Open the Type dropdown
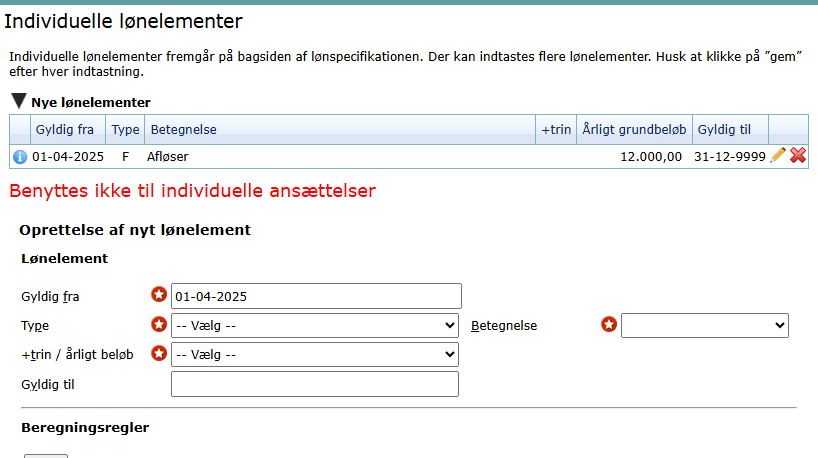Screen dimensions: 818x458 click(x=315, y=326)
